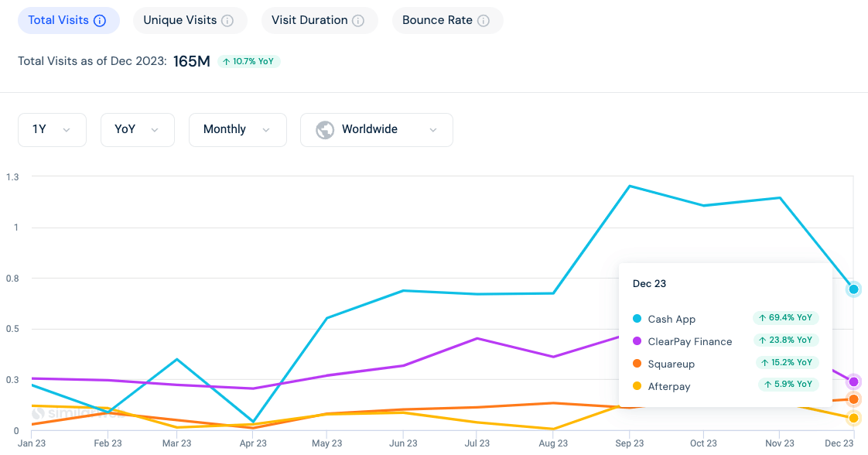
Task: Click the Afterpay legend dot
Action: [638, 385]
